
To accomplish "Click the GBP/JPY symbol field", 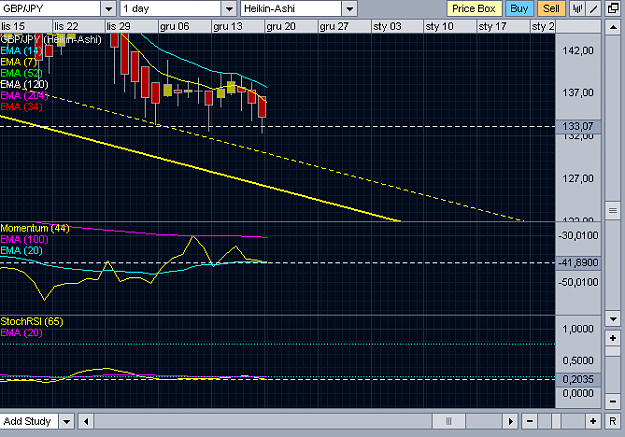I will (50, 8).
